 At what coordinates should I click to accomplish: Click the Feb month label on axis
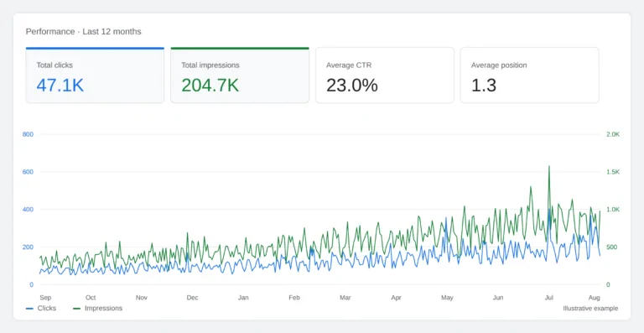click(x=294, y=298)
